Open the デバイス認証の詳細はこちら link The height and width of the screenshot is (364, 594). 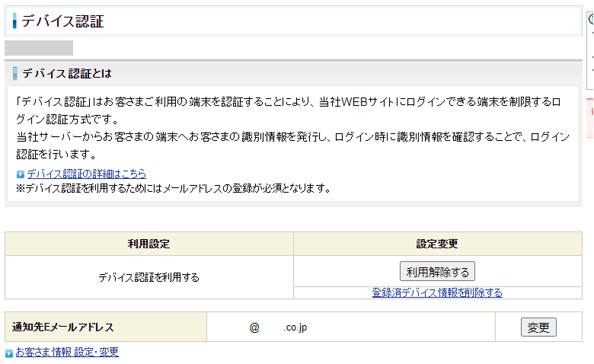click(x=86, y=174)
